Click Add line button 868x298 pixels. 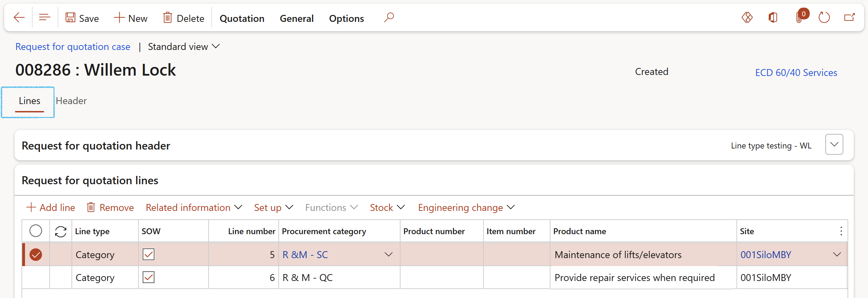coord(51,207)
